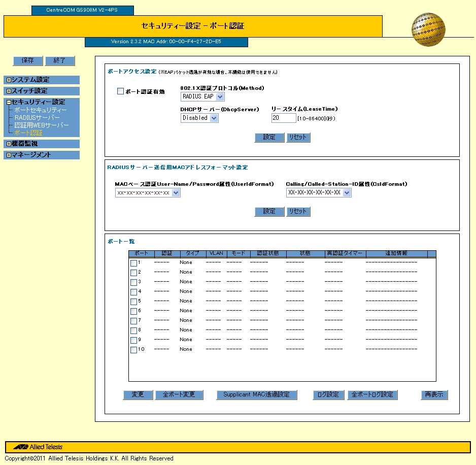The image size is (476, 465).
Task: Click Supplicant MAC透過設定 button
Action: (256, 395)
